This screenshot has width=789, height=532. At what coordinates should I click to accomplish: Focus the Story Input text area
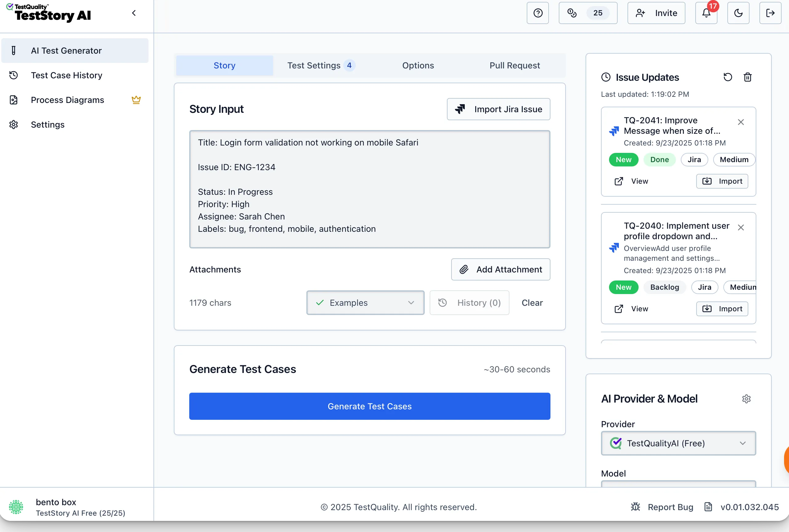click(370, 189)
